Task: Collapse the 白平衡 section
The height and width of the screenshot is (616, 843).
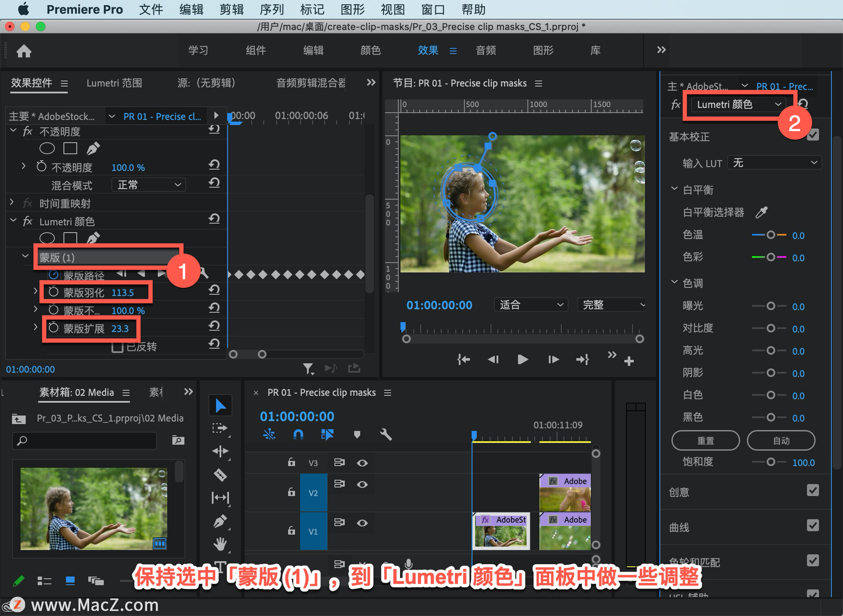Action: click(674, 189)
